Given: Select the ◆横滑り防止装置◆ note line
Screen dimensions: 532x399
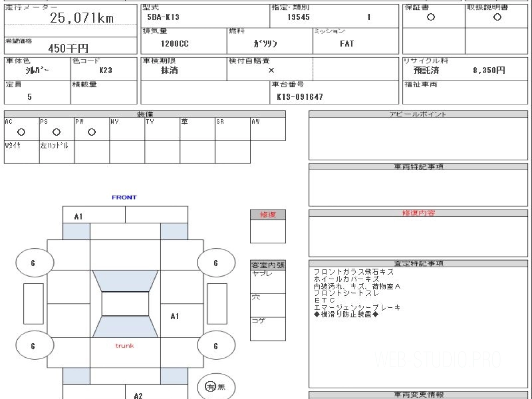Looking at the screenshot, I should 346,314.
